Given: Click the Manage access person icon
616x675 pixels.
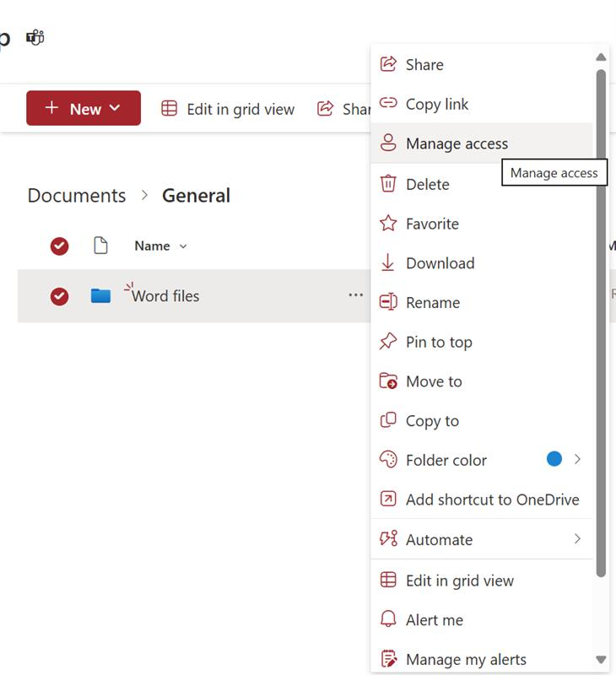Looking at the screenshot, I should (x=388, y=143).
